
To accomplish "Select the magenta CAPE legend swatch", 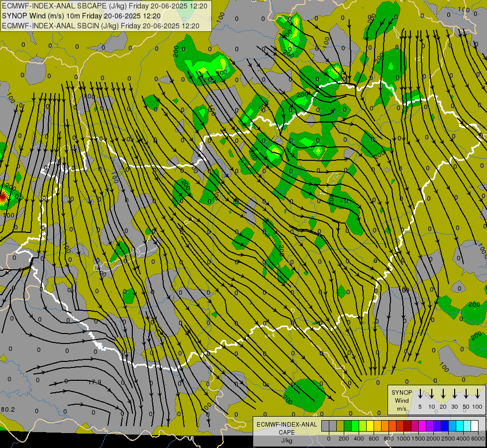I will click(422, 426).
